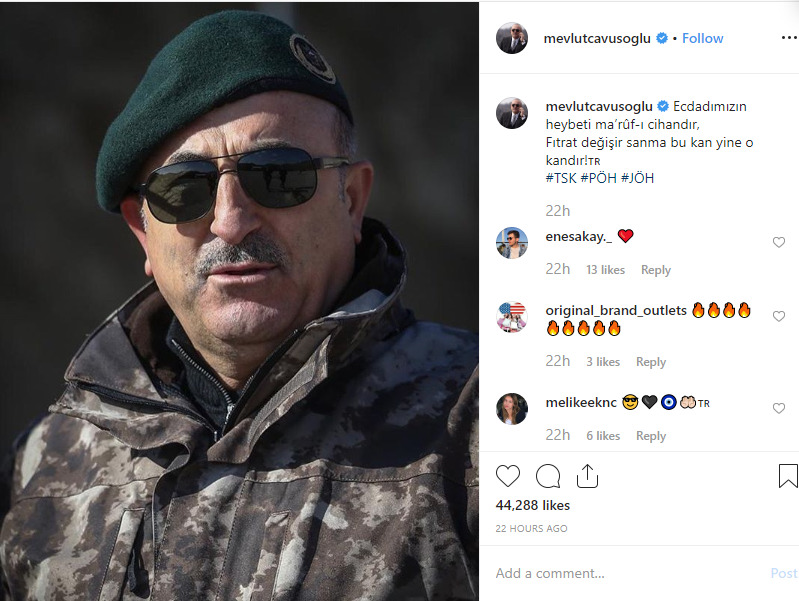Open original_brand_outlets avatar
Screen dimensions: 799x601
[x=512, y=317]
